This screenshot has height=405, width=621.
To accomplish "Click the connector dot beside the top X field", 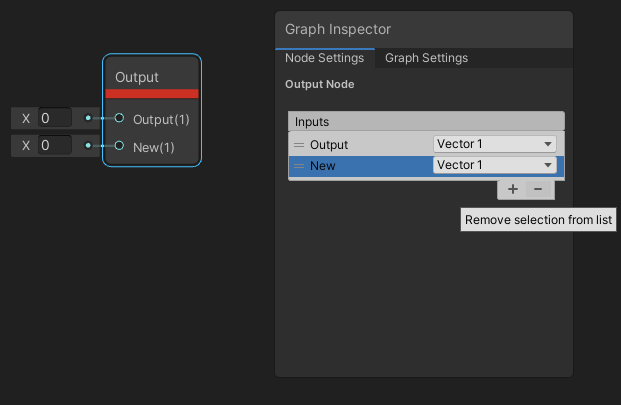I will tap(89, 118).
